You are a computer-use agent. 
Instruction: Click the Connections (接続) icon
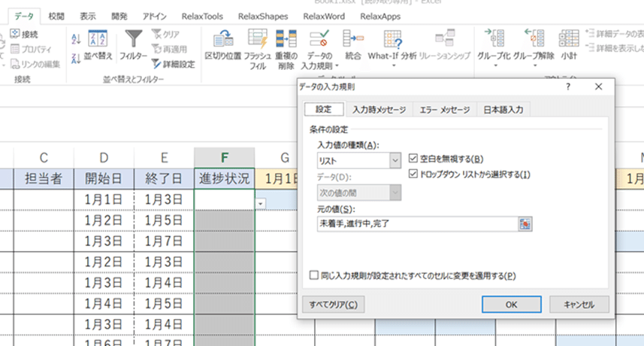click(15, 34)
